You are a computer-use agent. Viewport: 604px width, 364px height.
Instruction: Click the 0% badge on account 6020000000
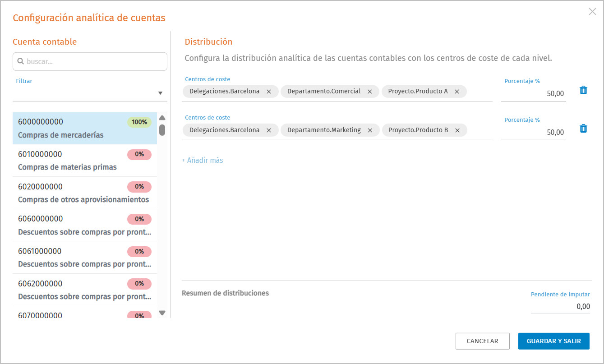click(139, 187)
